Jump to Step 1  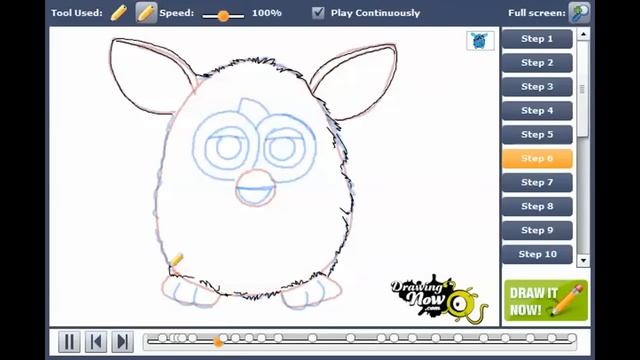[537, 39]
